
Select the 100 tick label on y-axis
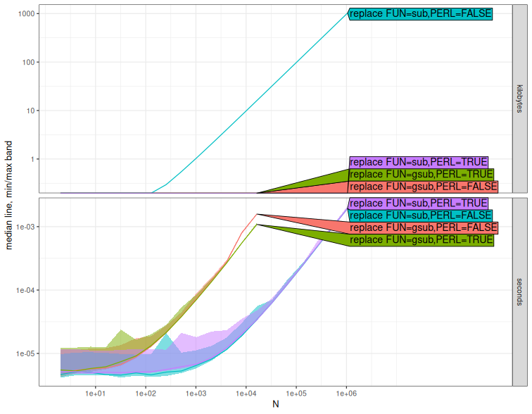30,62
